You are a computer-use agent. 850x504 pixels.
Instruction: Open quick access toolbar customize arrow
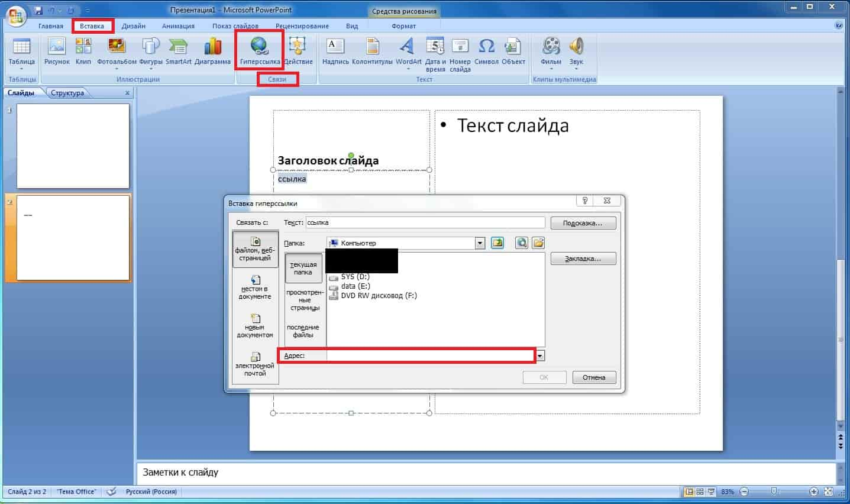pos(88,11)
